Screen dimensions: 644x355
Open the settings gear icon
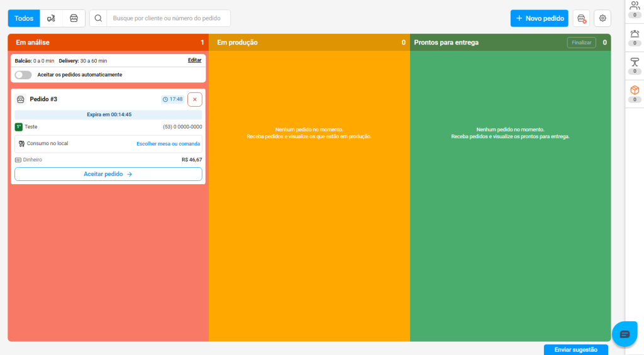[x=602, y=18]
